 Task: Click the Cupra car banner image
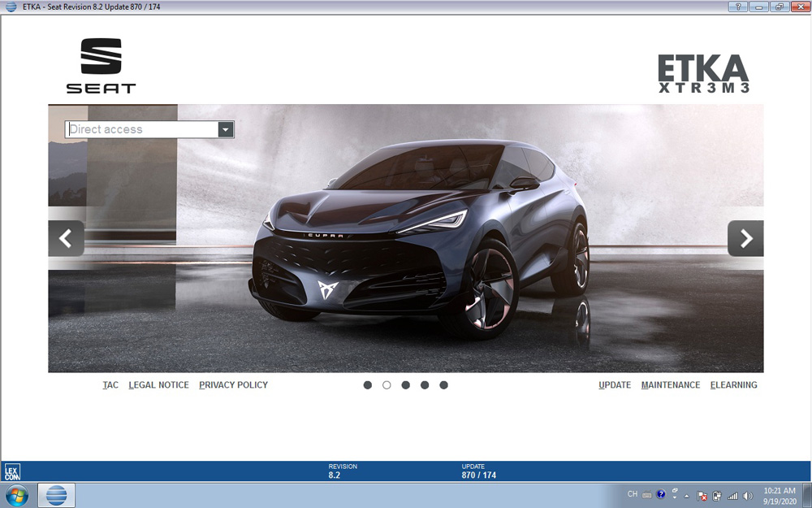(x=405, y=238)
